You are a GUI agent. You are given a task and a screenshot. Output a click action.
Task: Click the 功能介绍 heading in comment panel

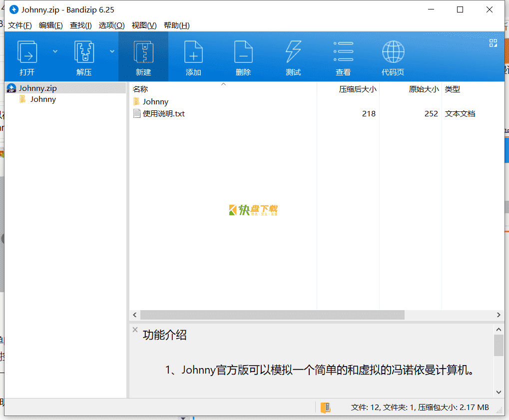tap(164, 335)
